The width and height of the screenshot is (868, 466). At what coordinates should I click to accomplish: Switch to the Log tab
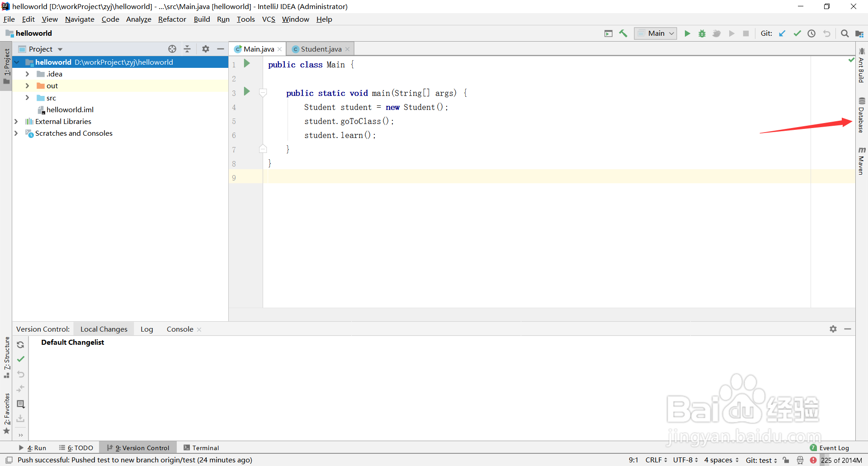click(147, 329)
